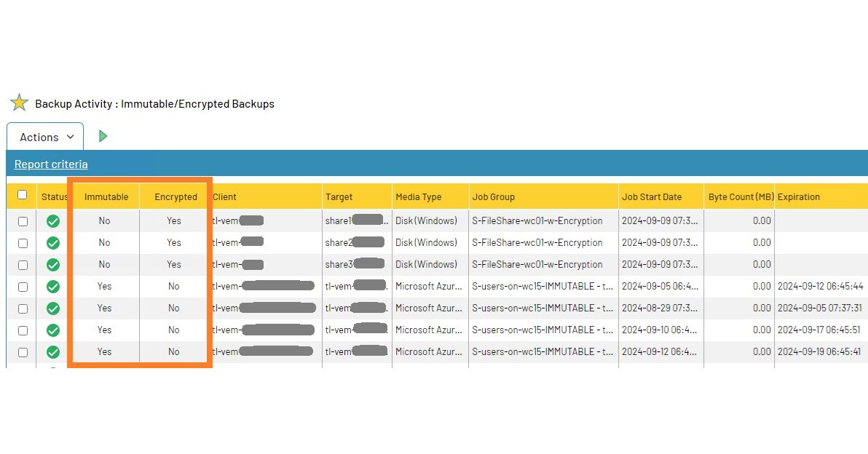Click the status icon of the row expiring 2024-09-17
This screenshot has height=454, width=868.
click(52, 330)
